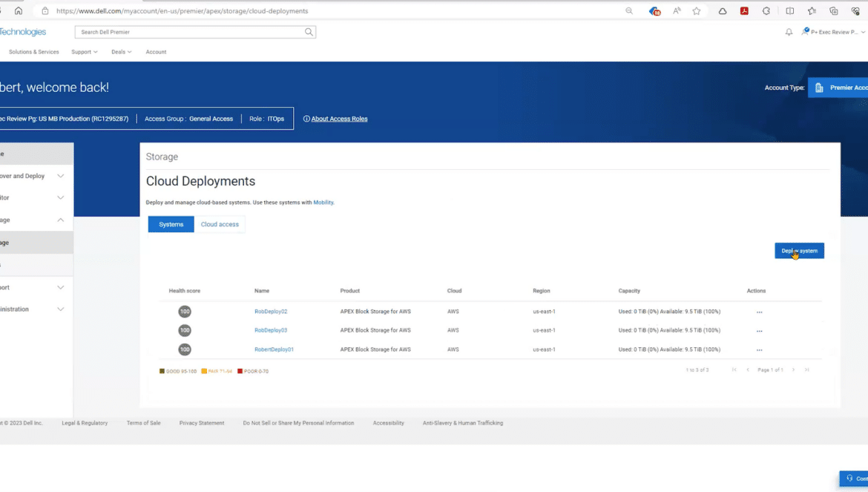Open actions menu for RobDeploy02

[x=759, y=312]
